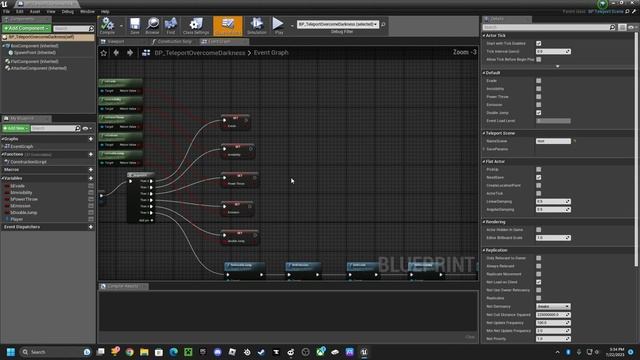640x360 pixels.
Task: Toggle the Invisibility checkbox
Action: pos(539,89)
